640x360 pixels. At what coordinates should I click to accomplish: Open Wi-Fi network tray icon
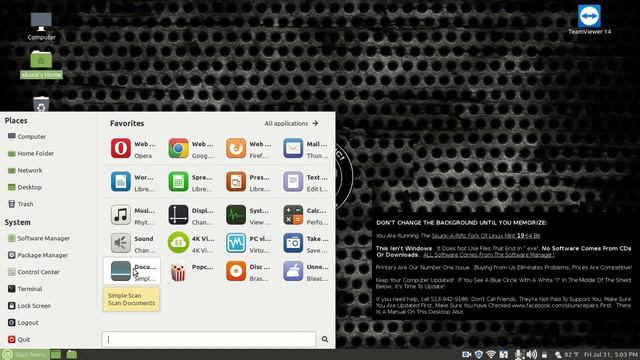(491, 355)
